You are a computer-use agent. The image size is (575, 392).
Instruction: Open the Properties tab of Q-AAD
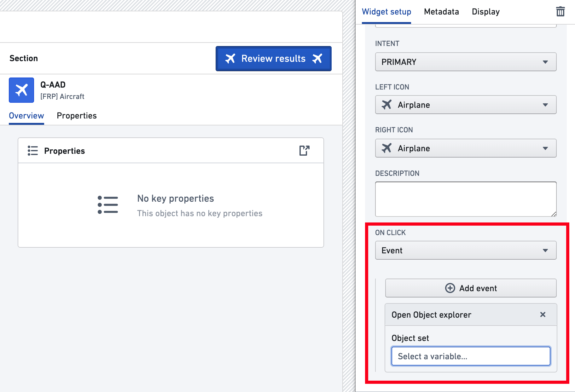(77, 116)
